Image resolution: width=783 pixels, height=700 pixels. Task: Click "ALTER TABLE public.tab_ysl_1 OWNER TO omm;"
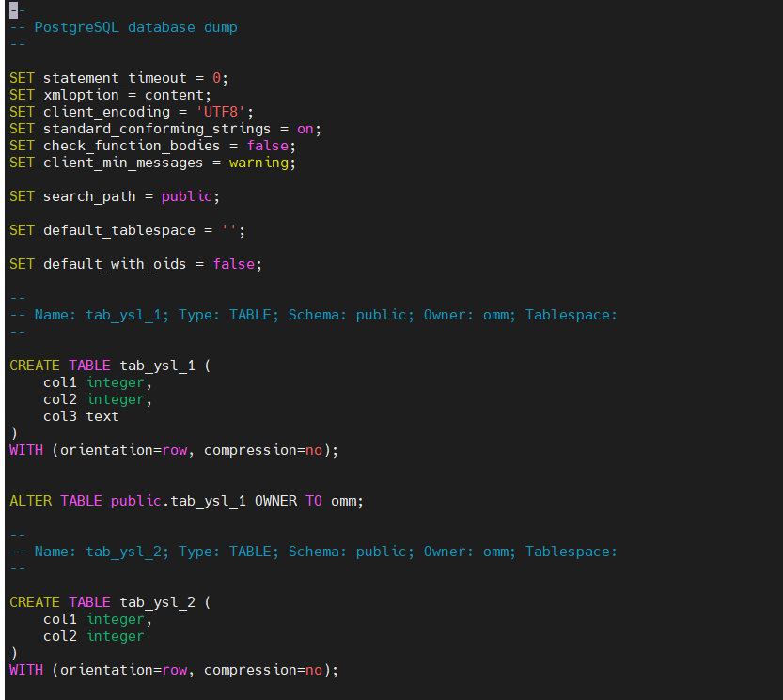coord(187,501)
